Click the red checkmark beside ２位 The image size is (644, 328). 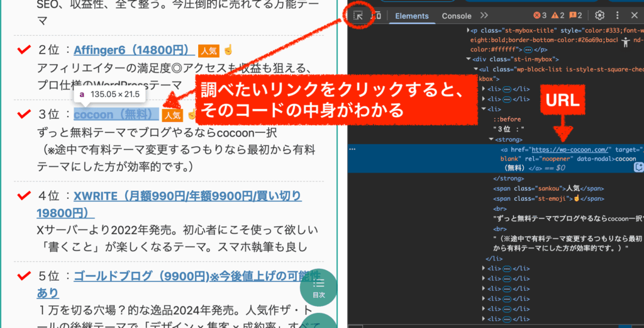point(25,50)
